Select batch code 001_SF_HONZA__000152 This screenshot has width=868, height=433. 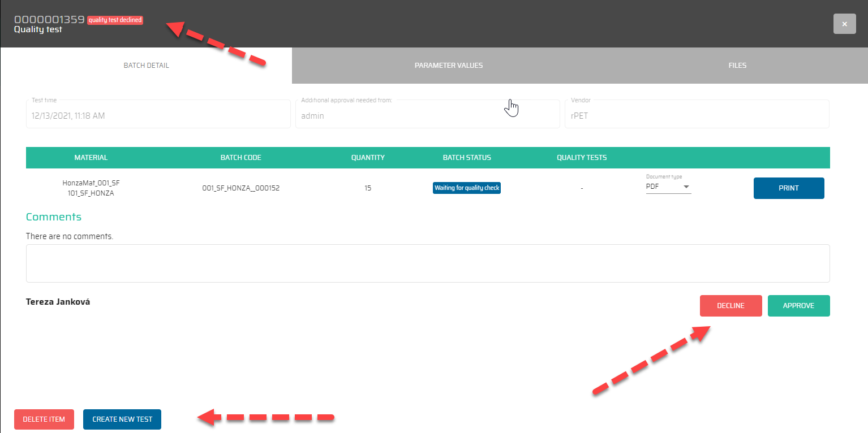(240, 188)
